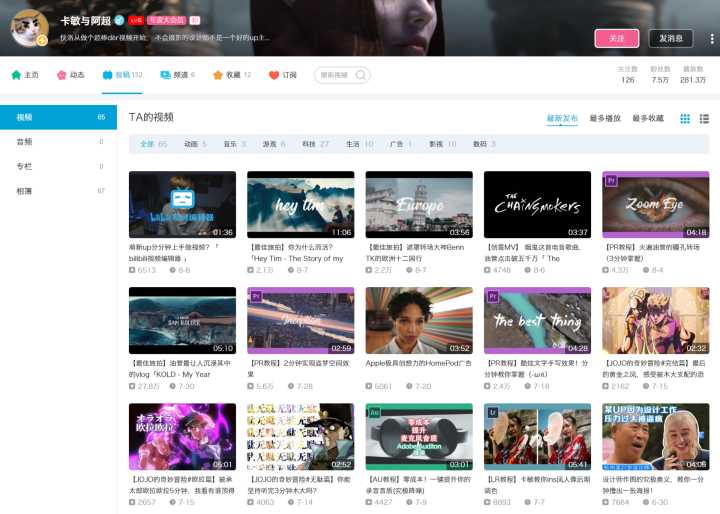Image resolution: width=720 pixels, height=514 pixels.
Task: Click the clock icon beside date 8-8
Action: [x=173, y=270]
